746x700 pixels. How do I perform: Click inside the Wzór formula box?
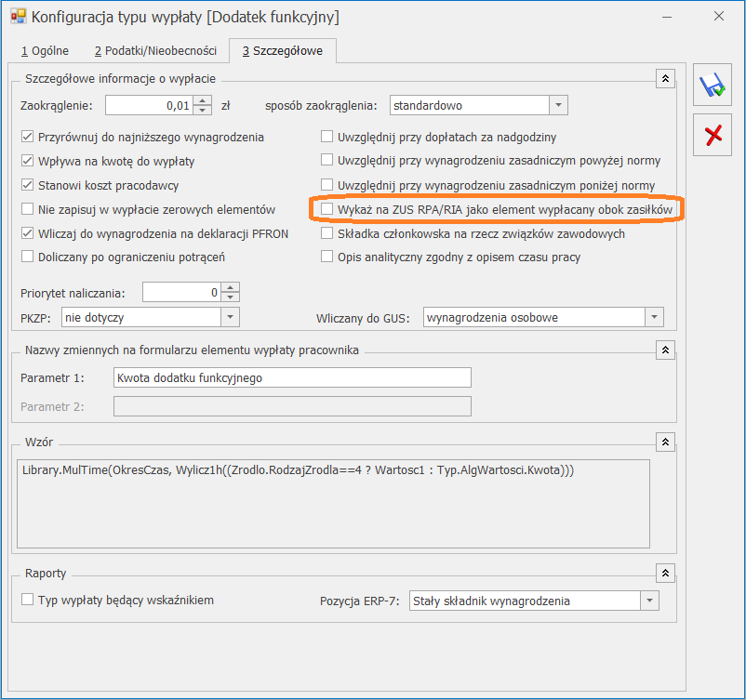tap(333, 504)
